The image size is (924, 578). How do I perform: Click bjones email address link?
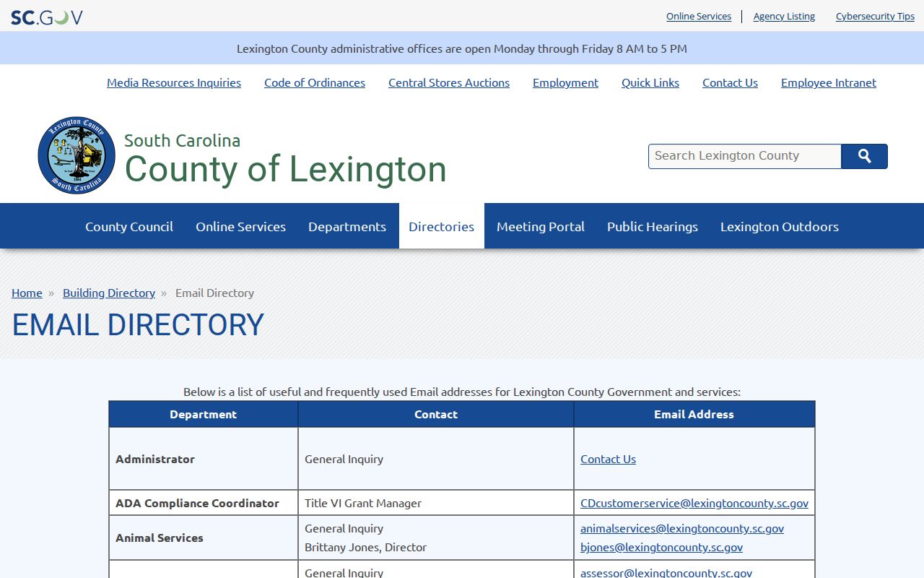click(661, 547)
